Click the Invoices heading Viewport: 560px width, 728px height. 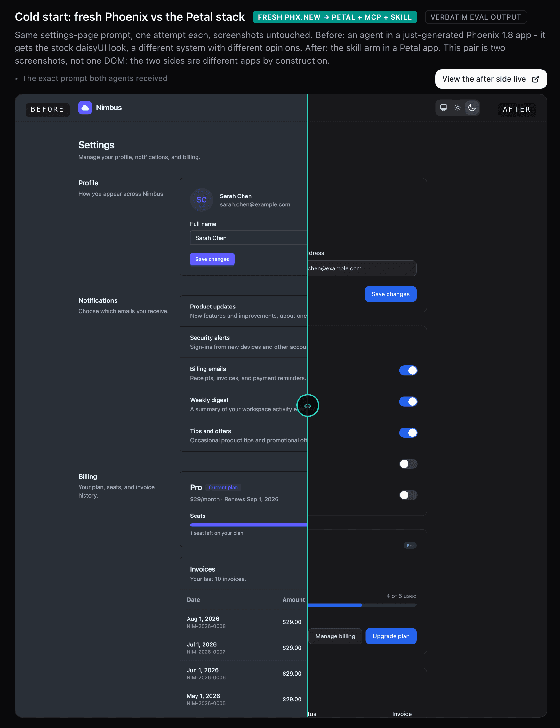pos(202,569)
